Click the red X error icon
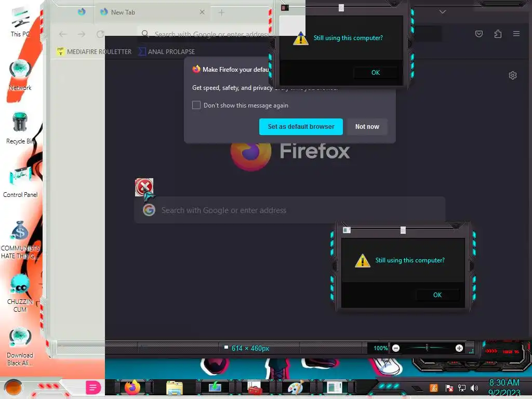Image resolution: width=532 pixels, height=399 pixels. (x=144, y=187)
